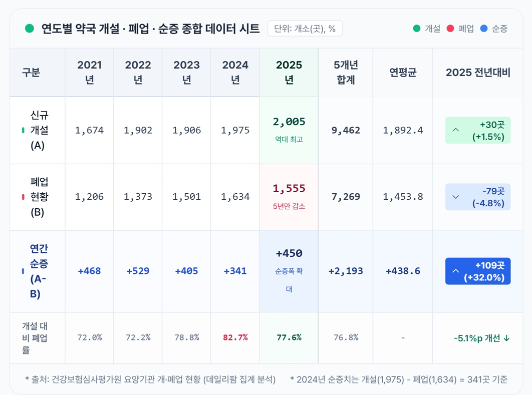This screenshot has height=395, width=532.
Task: Click the 개설 대비 폐업률 row label
Action: coord(35,338)
